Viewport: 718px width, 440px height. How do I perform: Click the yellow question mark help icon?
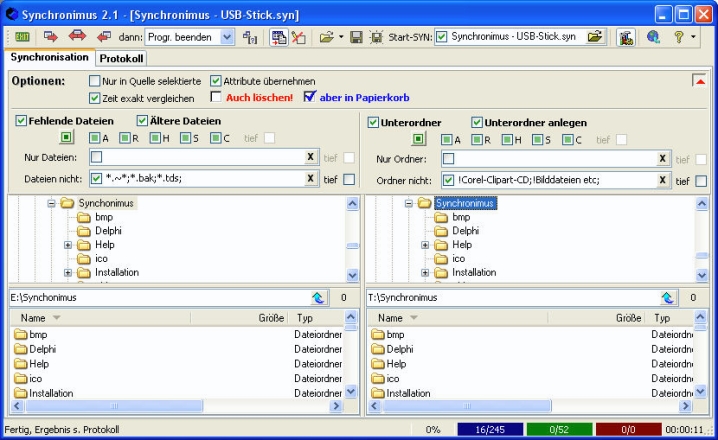(x=678, y=37)
